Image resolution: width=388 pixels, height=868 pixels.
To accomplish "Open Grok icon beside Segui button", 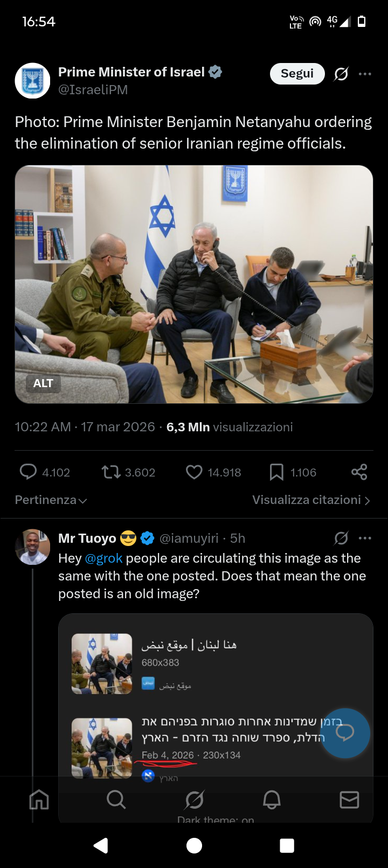I will point(341,74).
